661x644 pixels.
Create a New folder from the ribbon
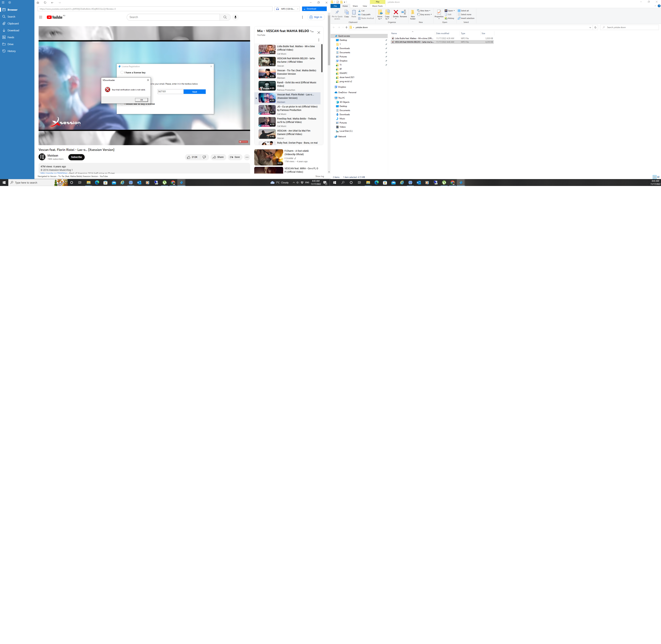point(413,14)
